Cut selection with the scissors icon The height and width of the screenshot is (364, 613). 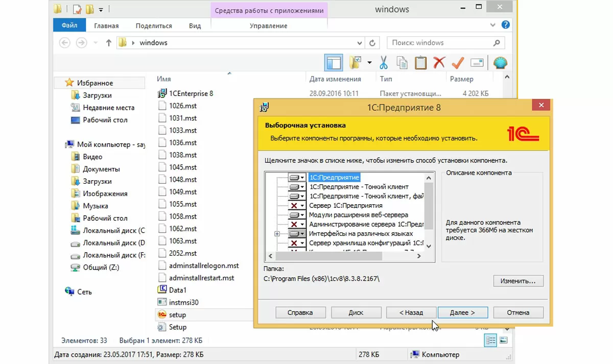click(x=384, y=63)
